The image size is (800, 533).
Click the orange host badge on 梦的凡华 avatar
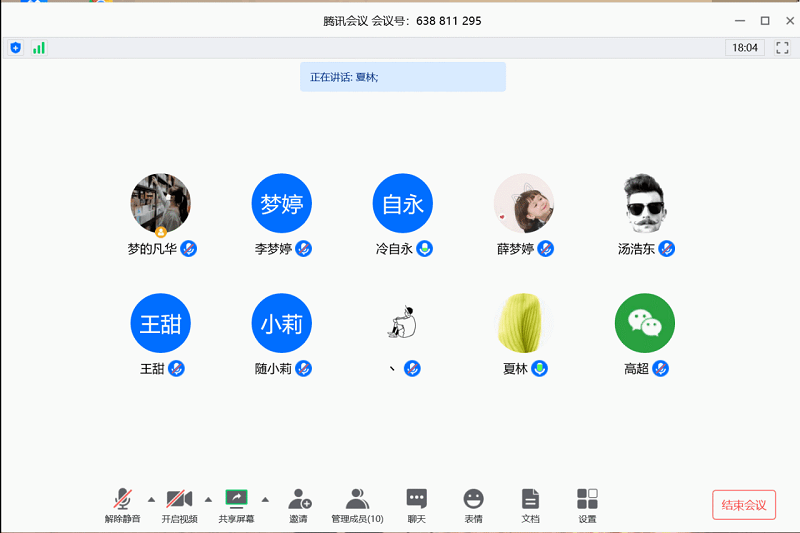pos(161,233)
